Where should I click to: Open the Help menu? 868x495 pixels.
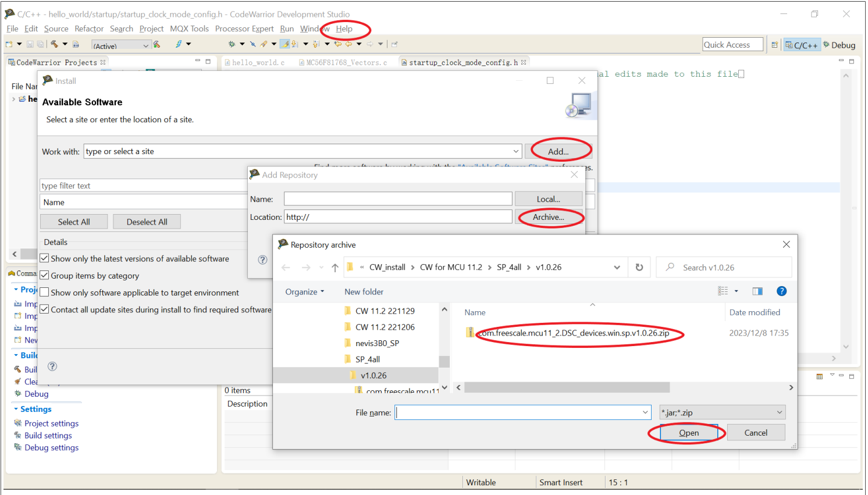pos(344,29)
